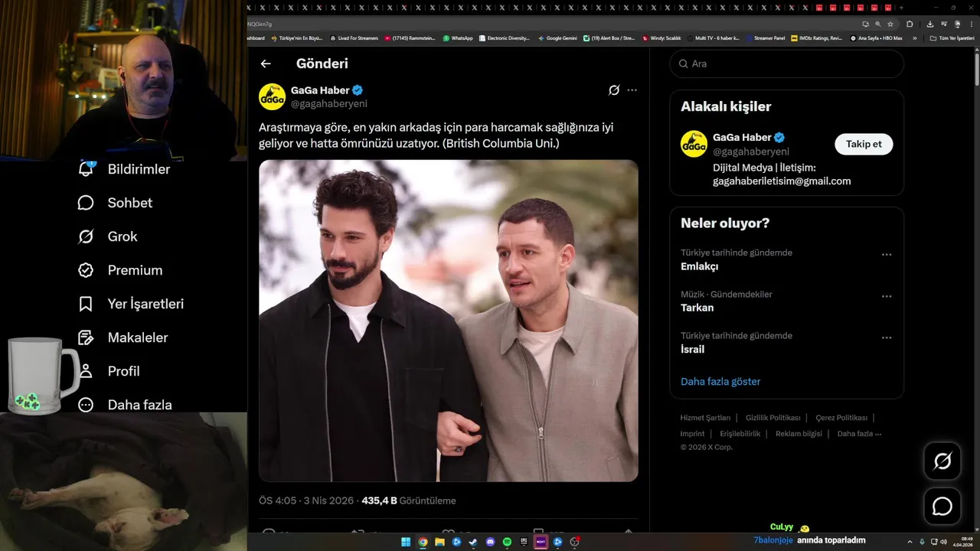
Task: Open the floating Grok button
Action: [942, 461]
